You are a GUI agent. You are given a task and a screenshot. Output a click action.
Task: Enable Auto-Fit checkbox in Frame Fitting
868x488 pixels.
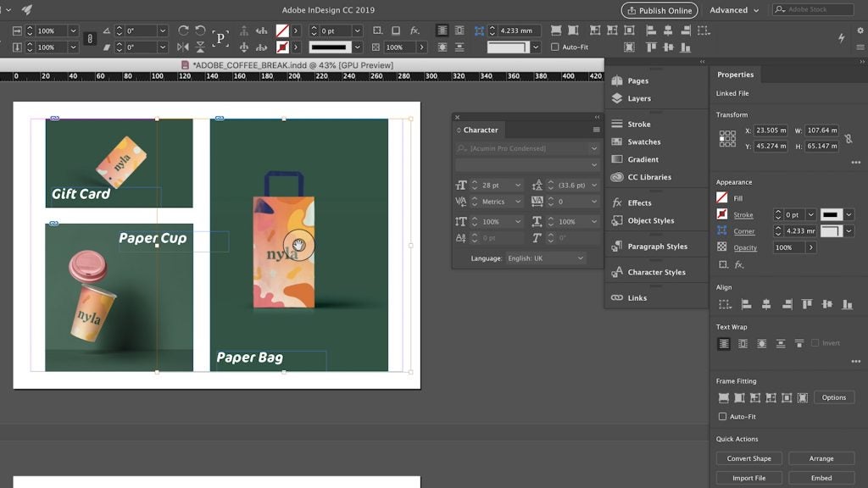coord(722,417)
